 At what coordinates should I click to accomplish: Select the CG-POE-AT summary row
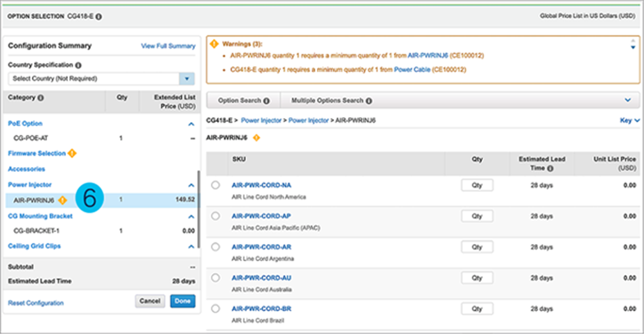click(101, 139)
